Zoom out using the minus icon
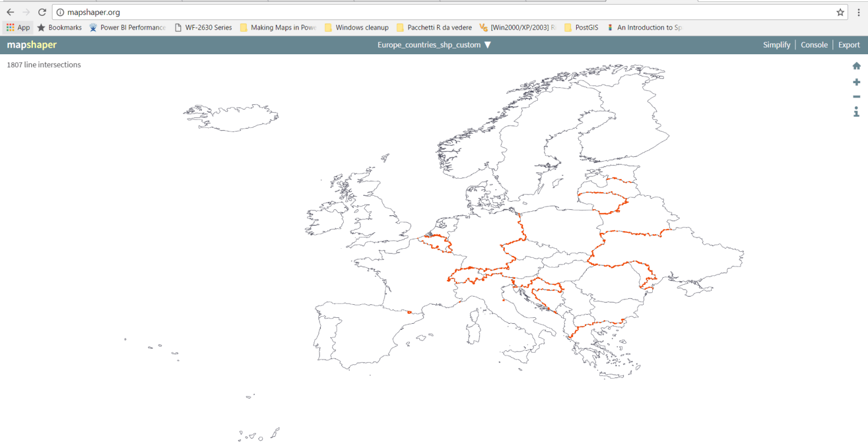868x444 pixels. click(x=856, y=97)
